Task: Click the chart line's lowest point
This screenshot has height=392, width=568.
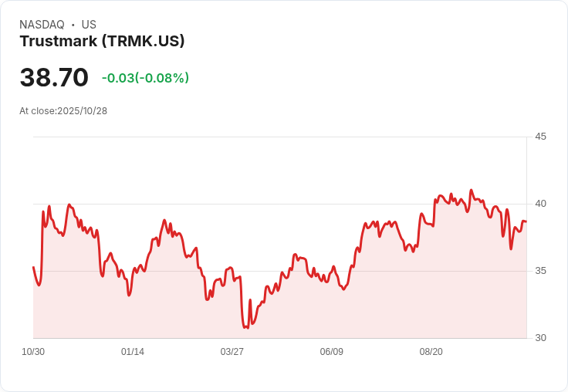Action: point(247,328)
